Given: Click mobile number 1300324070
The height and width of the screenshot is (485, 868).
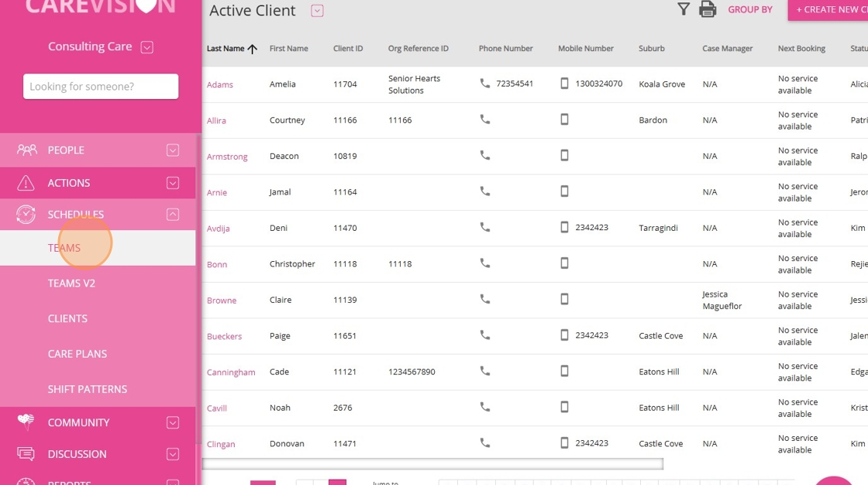Looking at the screenshot, I should point(598,84).
